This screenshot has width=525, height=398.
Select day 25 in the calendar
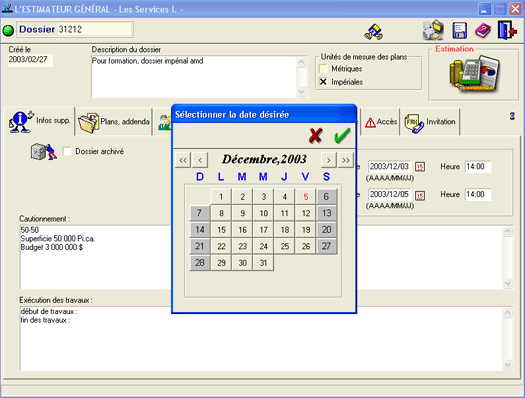(285, 246)
